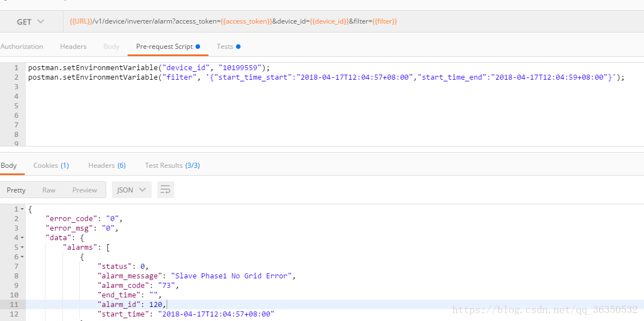Click the {{URL}} variable in address
Image resolution: width=644 pixels, height=321 pixels.
pos(81,21)
